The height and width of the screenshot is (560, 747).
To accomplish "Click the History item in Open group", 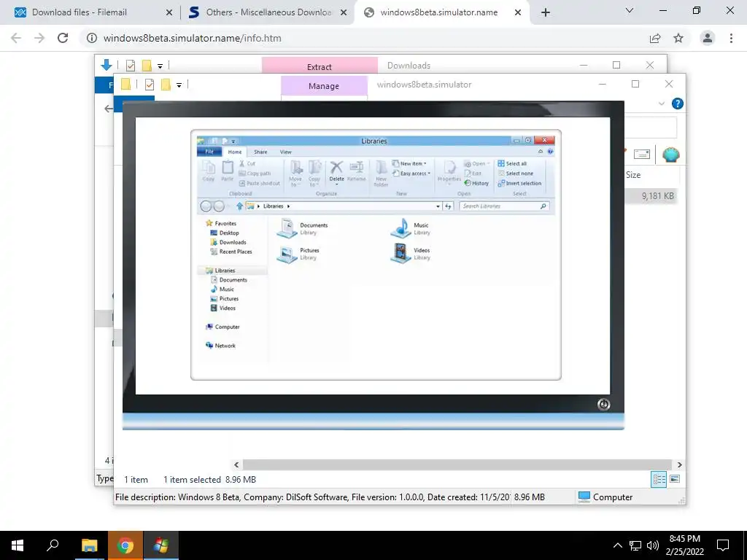I will pyautogui.click(x=476, y=183).
